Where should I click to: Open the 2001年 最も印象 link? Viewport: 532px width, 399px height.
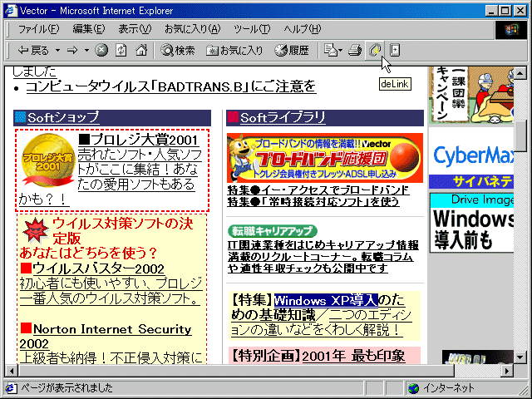(x=353, y=357)
